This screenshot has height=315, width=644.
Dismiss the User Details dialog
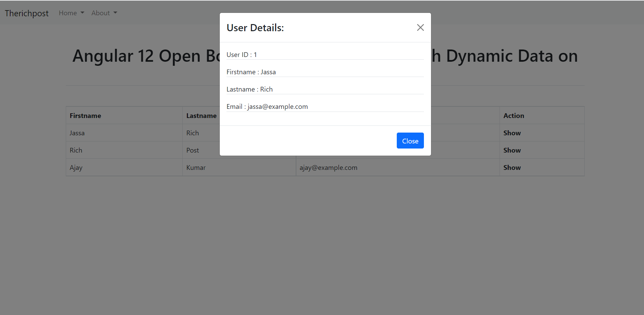[410, 140]
